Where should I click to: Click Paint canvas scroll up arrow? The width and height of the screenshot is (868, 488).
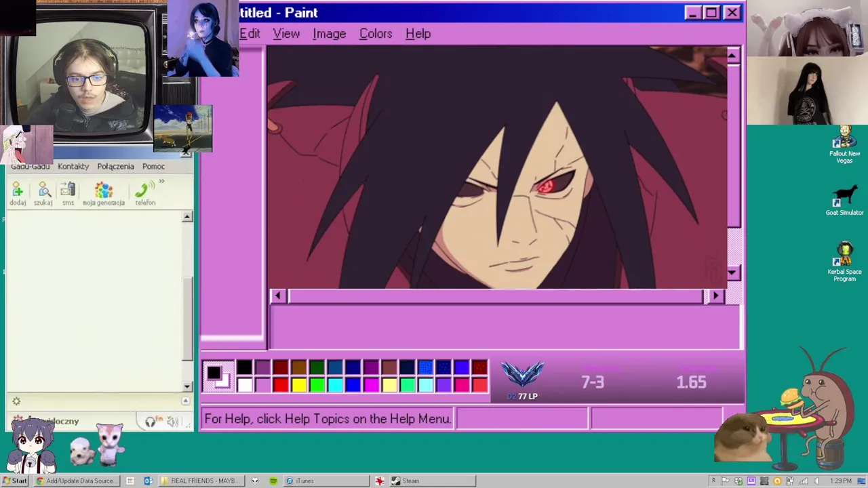click(x=733, y=56)
